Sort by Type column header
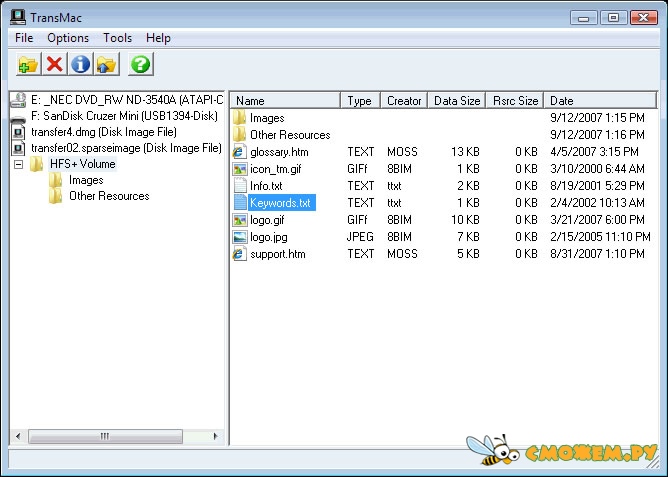This screenshot has height=477, width=668. 360,101
